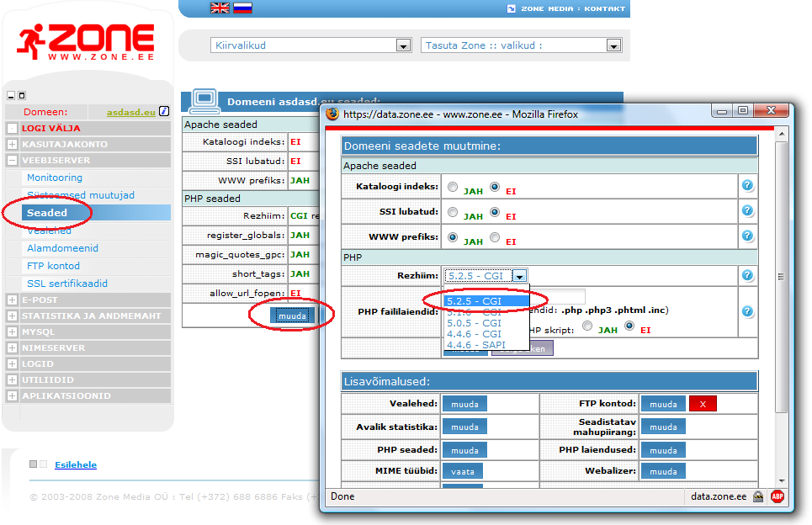Switch site language to Russian flag
Image resolution: width=812 pixels, height=525 pixels.
pyautogui.click(x=242, y=8)
